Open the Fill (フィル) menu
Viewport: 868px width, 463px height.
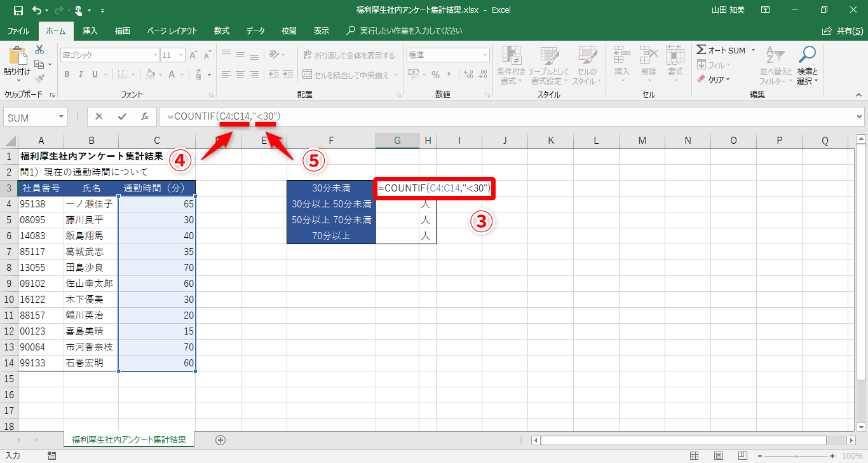coord(714,65)
